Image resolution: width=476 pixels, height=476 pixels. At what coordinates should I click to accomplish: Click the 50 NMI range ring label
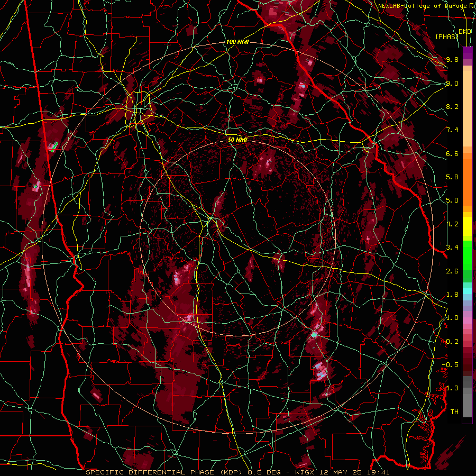click(x=237, y=140)
